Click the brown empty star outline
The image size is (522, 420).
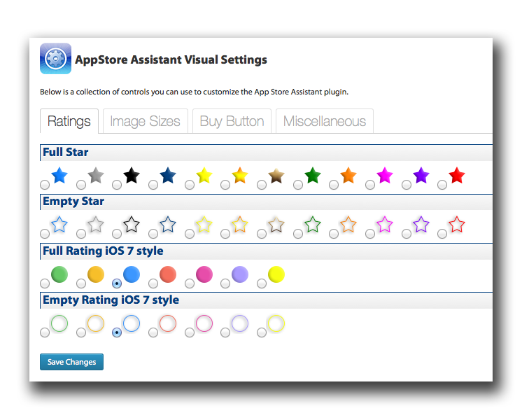(x=276, y=225)
